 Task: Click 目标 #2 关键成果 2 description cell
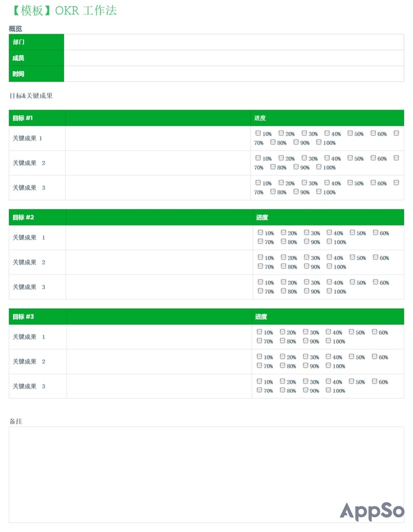(x=159, y=262)
